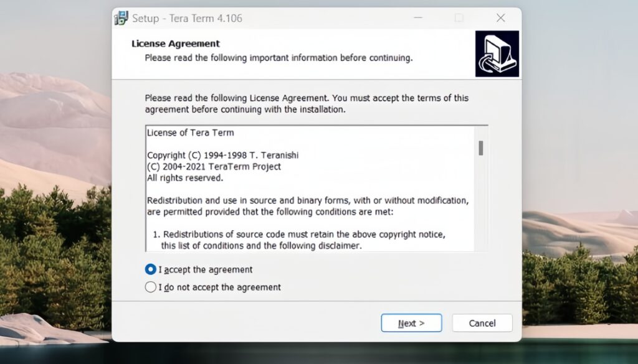The image size is (638, 364).
Task: Click 'Copyright (C) 1994-1998 T. Teranishi' line
Action: coord(222,155)
